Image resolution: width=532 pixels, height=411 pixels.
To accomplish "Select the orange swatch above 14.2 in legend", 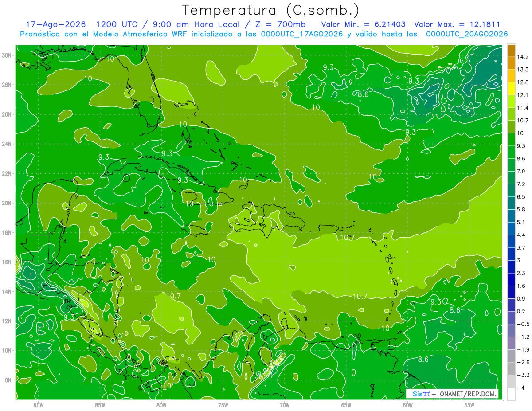I will point(511,51).
